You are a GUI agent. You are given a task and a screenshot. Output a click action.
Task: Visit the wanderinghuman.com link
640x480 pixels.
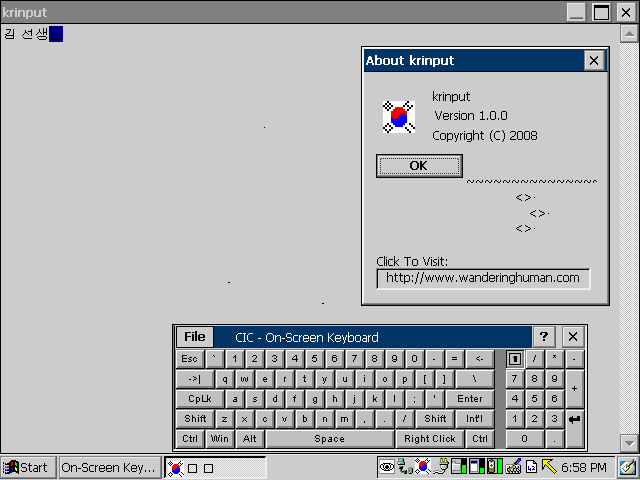[x=483, y=278]
